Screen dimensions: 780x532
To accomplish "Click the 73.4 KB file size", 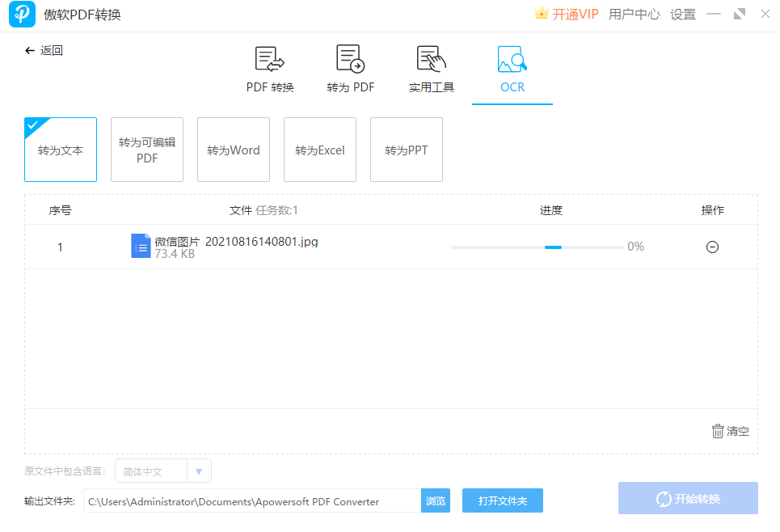I will click(175, 254).
